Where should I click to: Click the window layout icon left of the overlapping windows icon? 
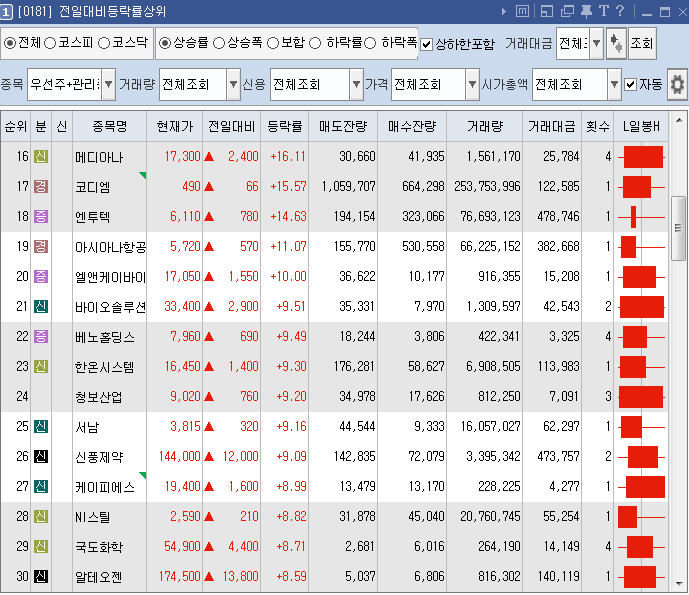point(547,12)
